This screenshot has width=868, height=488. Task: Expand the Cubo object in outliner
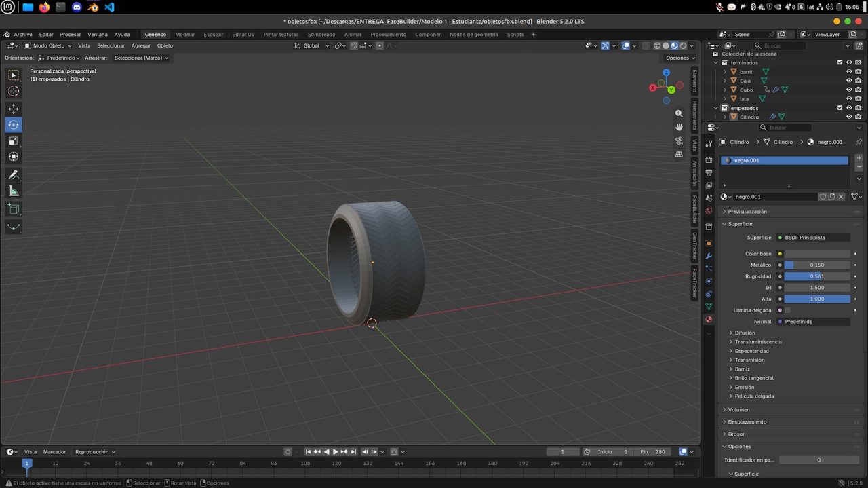point(725,90)
